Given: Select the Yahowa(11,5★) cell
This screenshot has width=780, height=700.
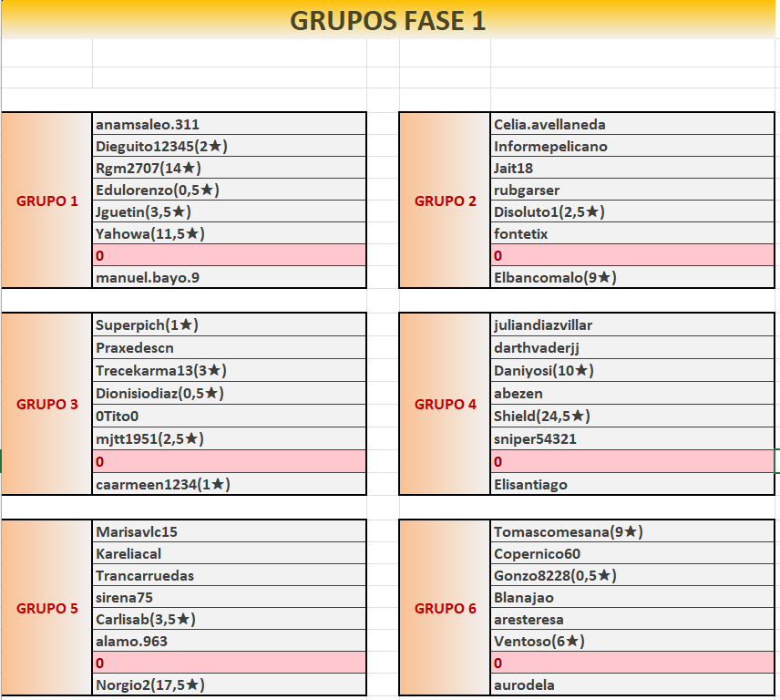Looking at the screenshot, I should (230, 233).
